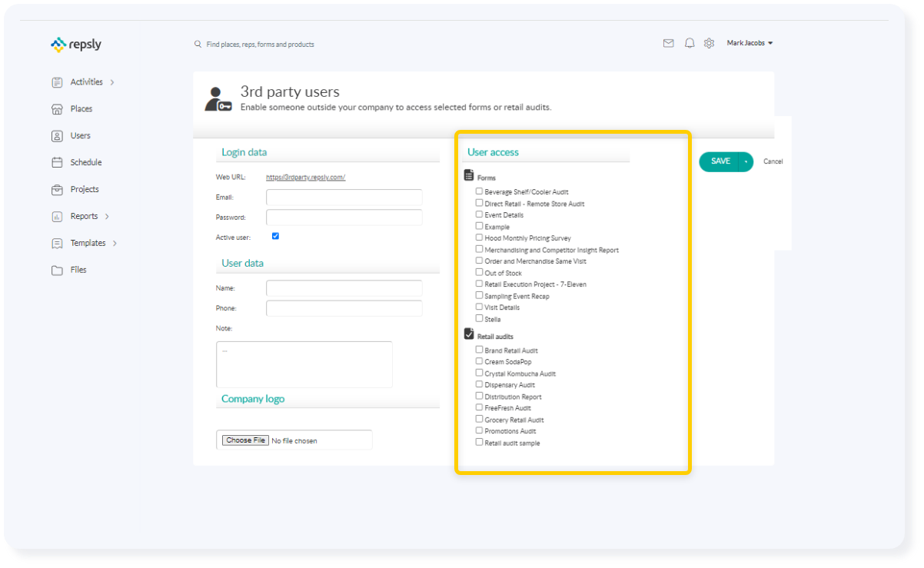Open Places in the sidebar
The height and width of the screenshot is (568, 924).
[81, 109]
